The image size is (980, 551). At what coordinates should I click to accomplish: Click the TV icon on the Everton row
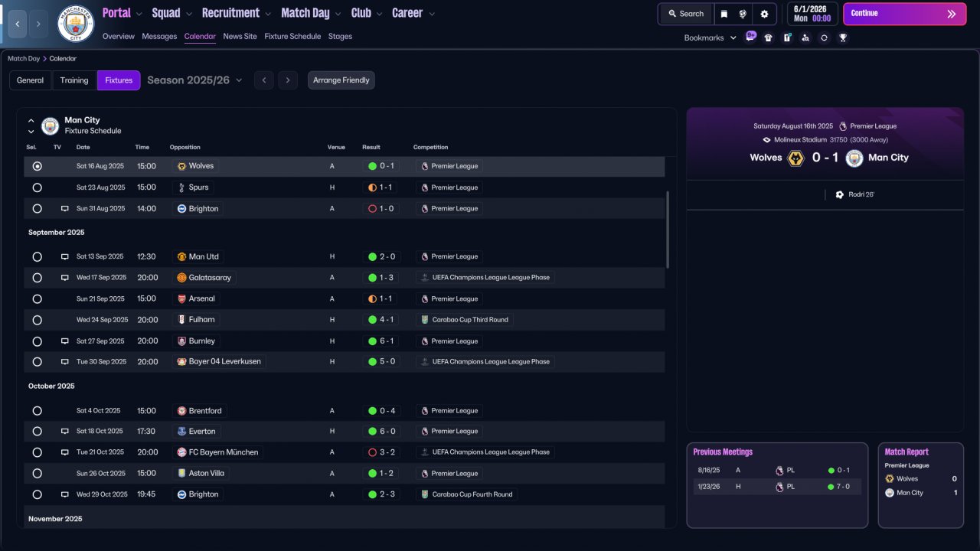tap(65, 432)
